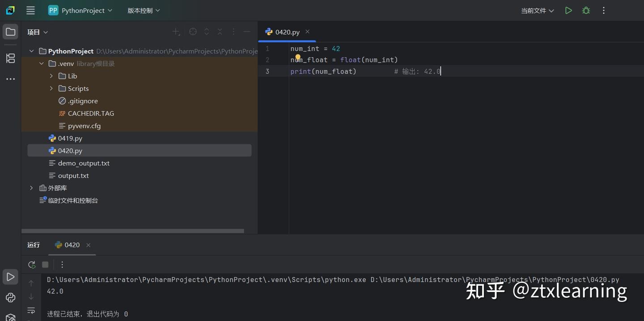Open more tool windows ellipsis in left sidebar
The height and width of the screenshot is (321, 644).
coord(10,79)
